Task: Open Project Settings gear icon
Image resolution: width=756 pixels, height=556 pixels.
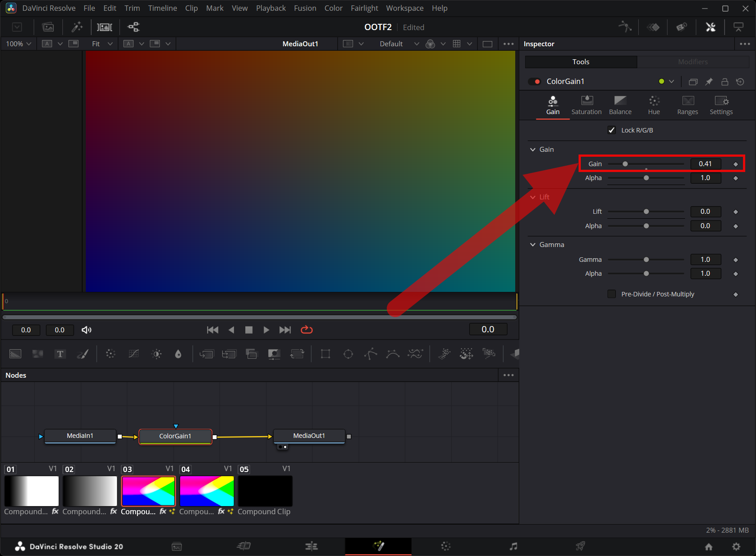Action: click(x=736, y=547)
